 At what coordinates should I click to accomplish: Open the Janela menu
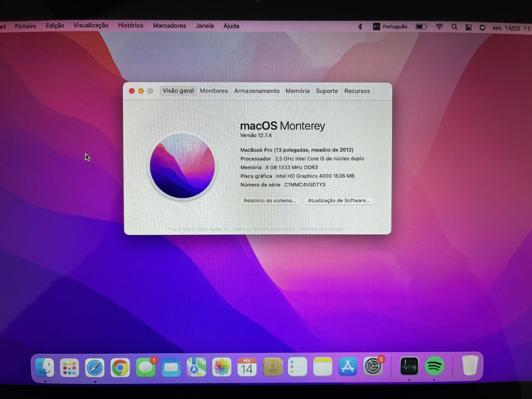click(x=205, y=26)
